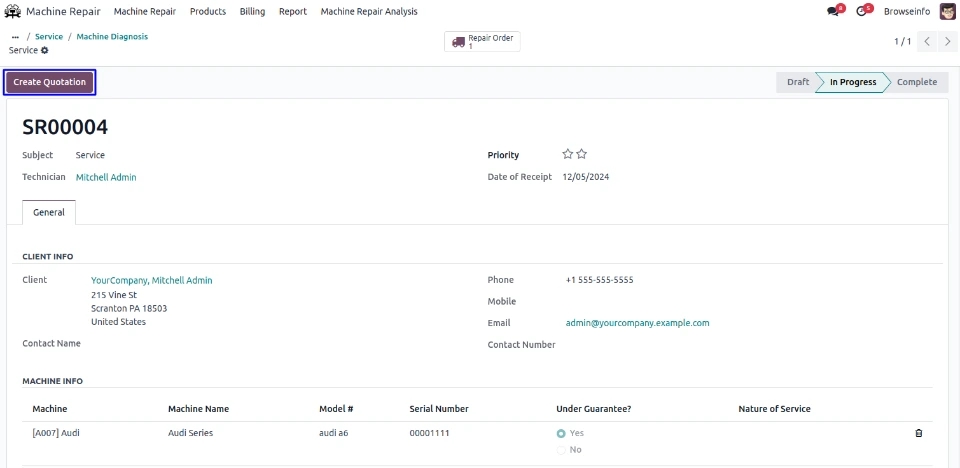Screen dimensions: 960x468
Task: Open the Service gear settings icon
Action: (x=44, y=50)
